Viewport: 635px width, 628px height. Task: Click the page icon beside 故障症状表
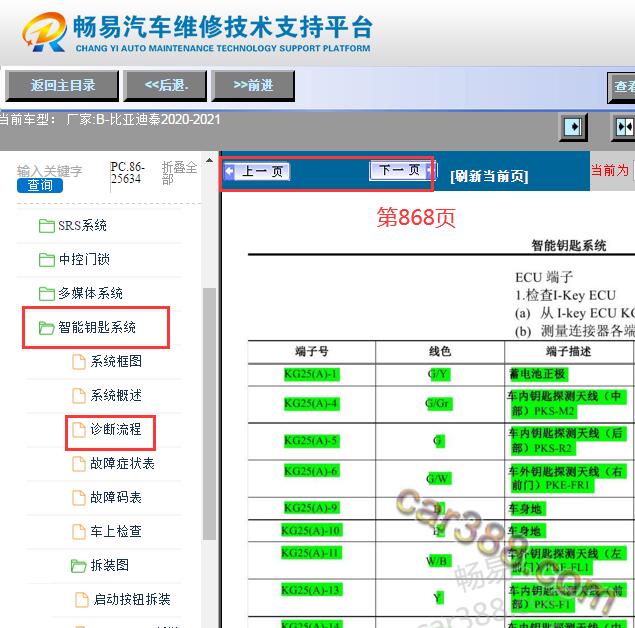point(79,464)
